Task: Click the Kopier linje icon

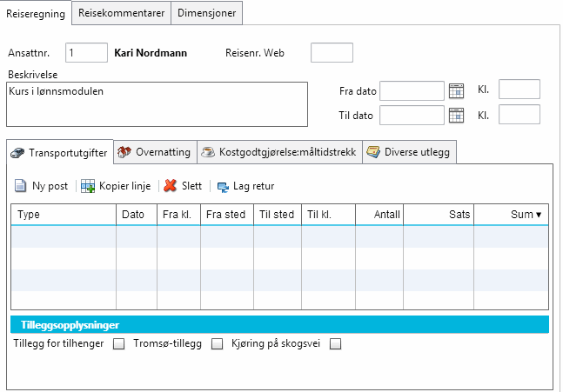Action: 88,186
